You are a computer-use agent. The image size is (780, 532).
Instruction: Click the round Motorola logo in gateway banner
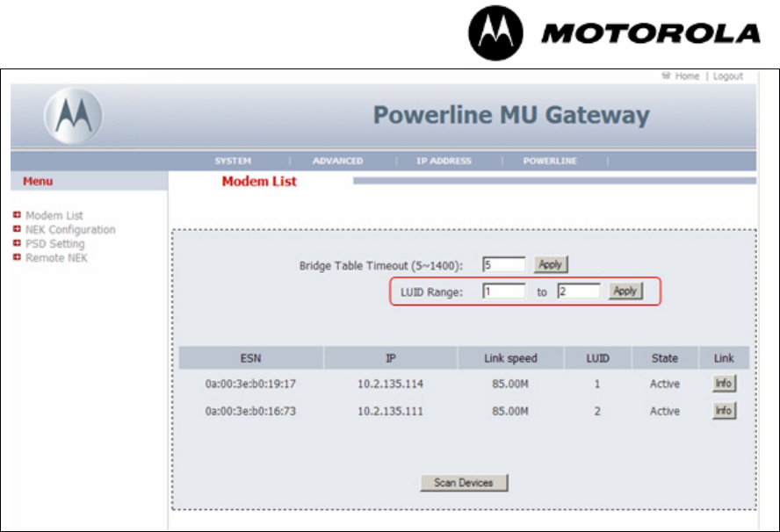(74, 116)
